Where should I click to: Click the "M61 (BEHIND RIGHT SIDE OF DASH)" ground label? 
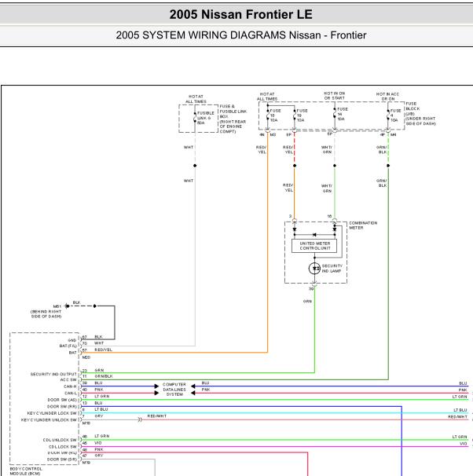click(46, 312)
